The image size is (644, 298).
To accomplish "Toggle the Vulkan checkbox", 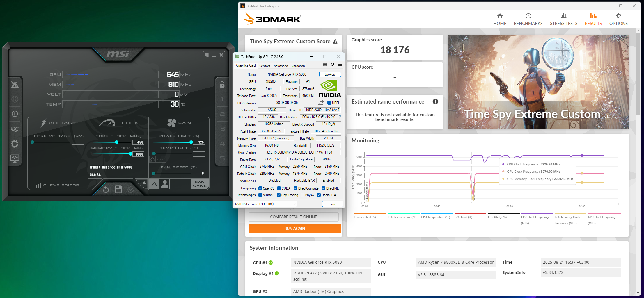I will tap(260, 195).
